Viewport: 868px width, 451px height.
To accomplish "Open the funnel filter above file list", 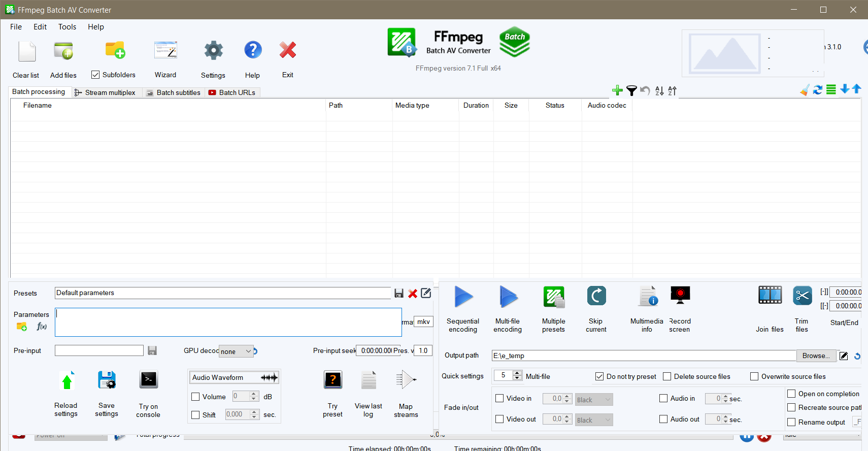I will click(x=631, y=90).
